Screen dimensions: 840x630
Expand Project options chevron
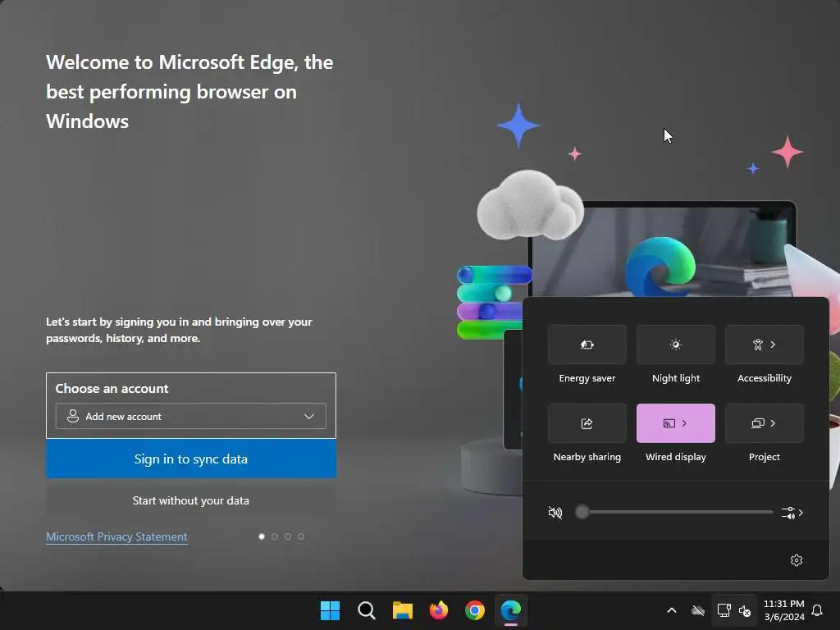click(x=773, y=423)
